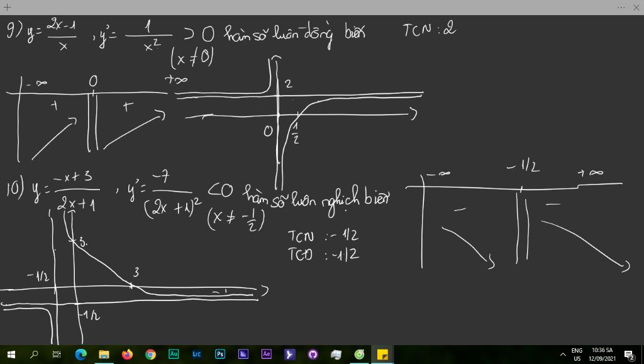This screenshot has height=364, width=644.
Task: Open taskbar search magnifier
Action: coord(35,354)
